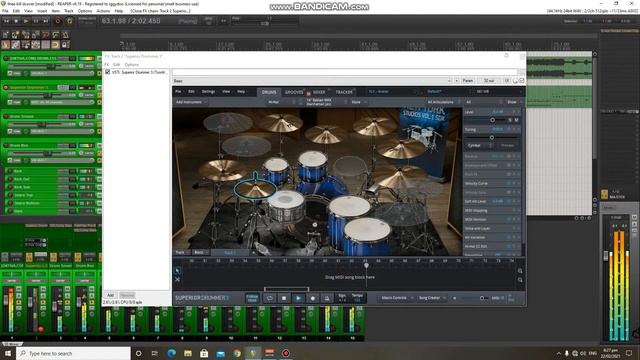Click Param button in FX window
This screenshot has height=360, width=640.
click(x=468, y=81)
